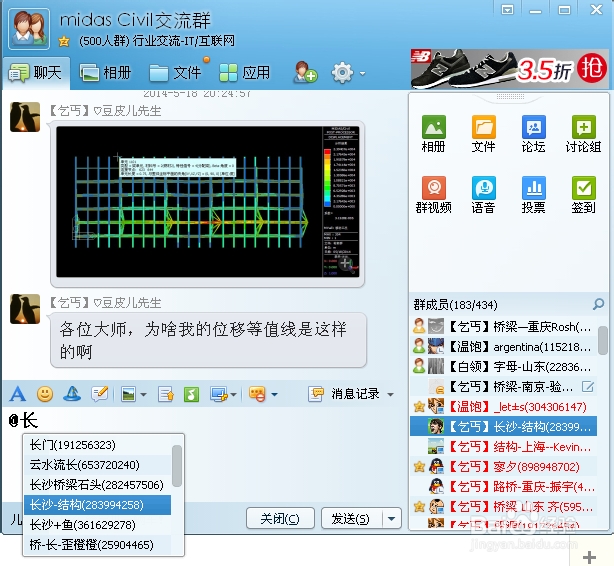Open the send button options arrow
This screenshot has width=614, height=566.
391,519
